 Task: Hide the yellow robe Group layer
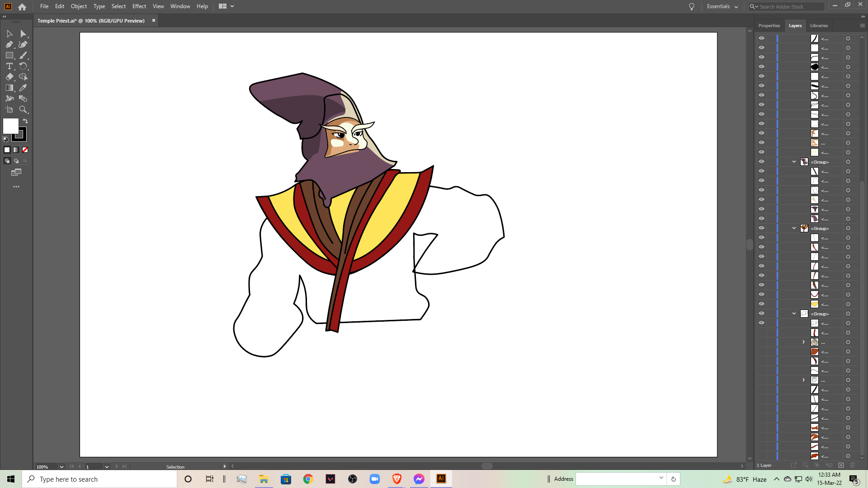coord(761,228)
